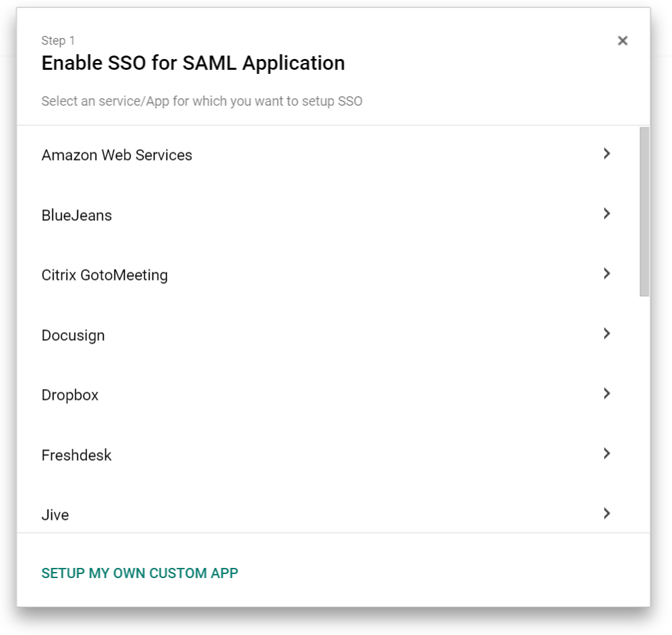Expand the Citrix GotoMeeting chevron
The image size is (672, 635).
pyautogui.click(x=606, y=274)
